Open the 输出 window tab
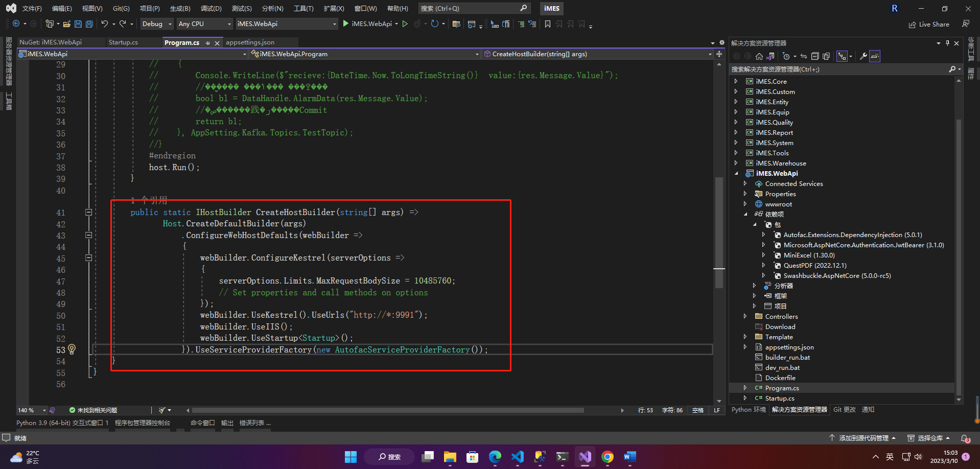Viewport: 980px width, 469px height. coord(227,423)
